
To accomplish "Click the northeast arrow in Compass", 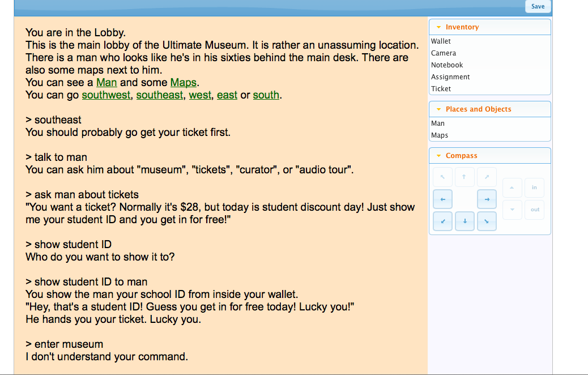I will pos(487,177).
